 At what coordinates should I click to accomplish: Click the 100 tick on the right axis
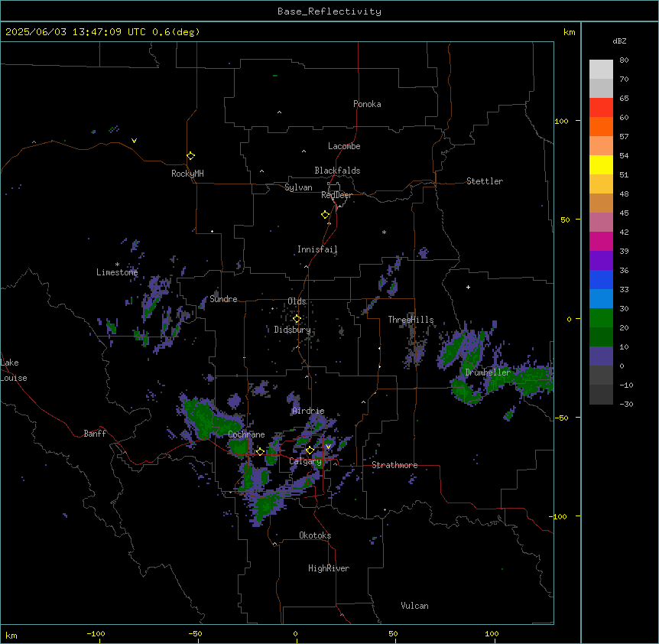click(561, 122)
